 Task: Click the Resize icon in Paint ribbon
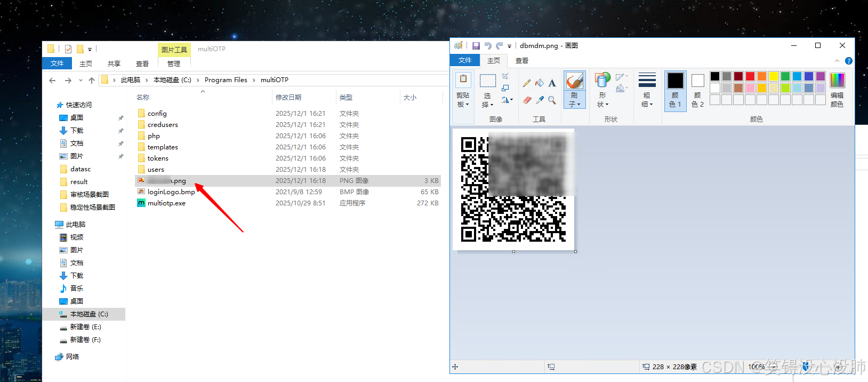pyautogui.click(x=505, y=88)
